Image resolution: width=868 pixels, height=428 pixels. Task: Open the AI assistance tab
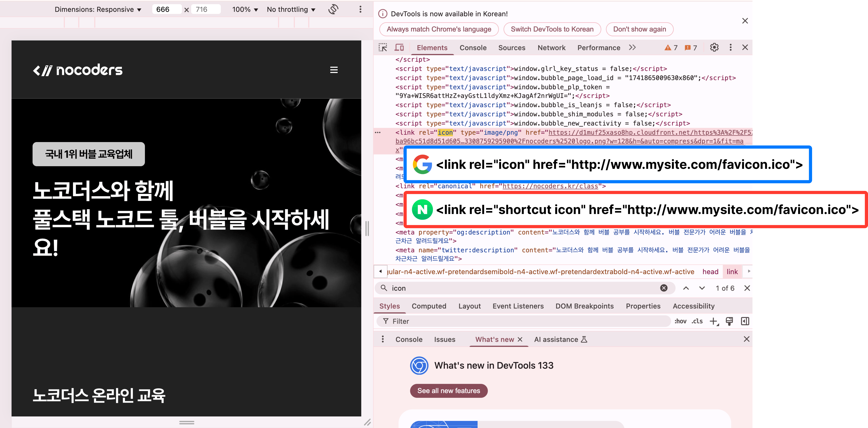coord(560,339)
